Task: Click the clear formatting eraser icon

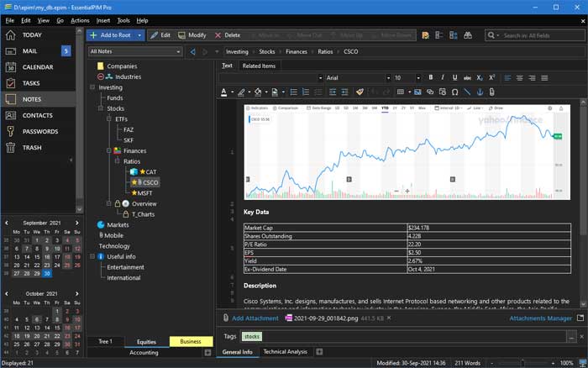Action: coord(360,92)
